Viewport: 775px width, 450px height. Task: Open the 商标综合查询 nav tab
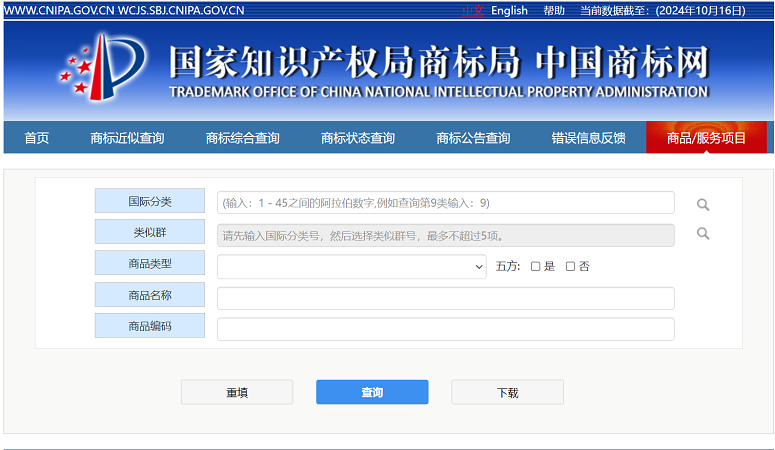243,138
